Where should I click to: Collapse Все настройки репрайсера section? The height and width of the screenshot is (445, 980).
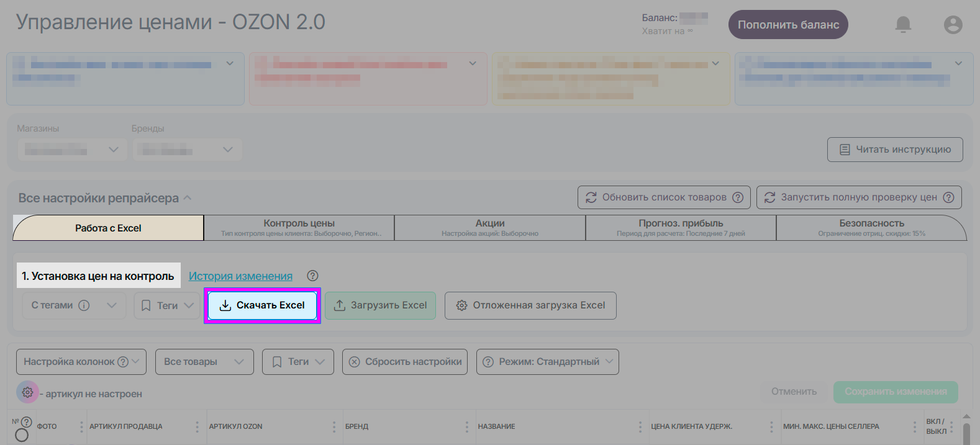click(x=188, y=198)
